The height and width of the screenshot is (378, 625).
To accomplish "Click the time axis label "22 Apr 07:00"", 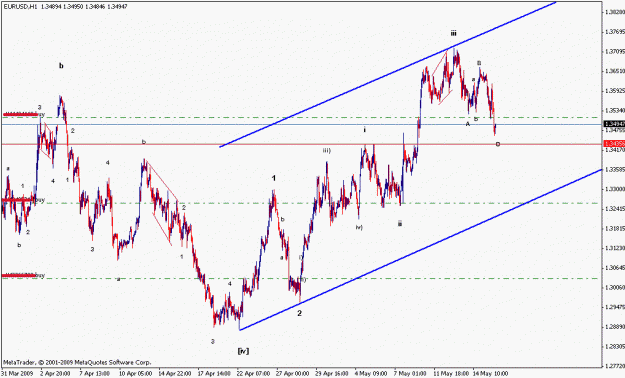I will tap(253, 374).
